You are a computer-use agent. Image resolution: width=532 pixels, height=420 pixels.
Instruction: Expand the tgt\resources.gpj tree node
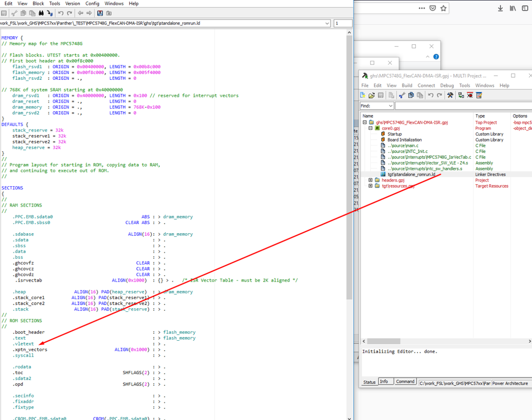coord(371,186)
